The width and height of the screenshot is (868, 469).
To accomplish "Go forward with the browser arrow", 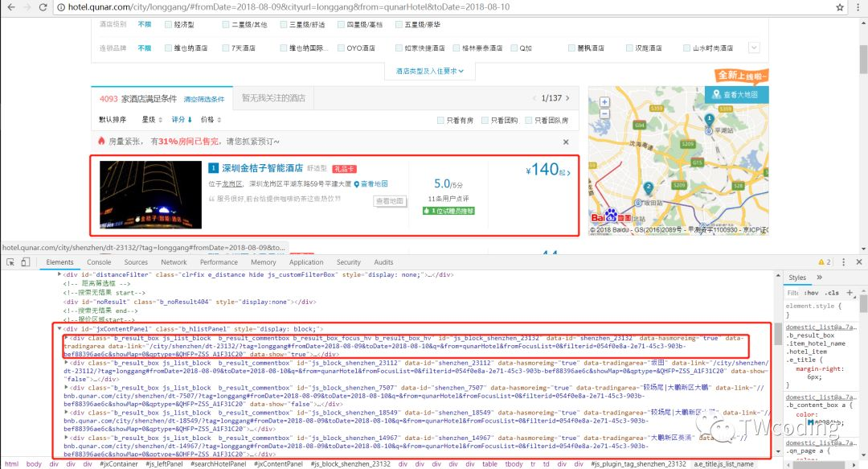I will coord(27,7).
